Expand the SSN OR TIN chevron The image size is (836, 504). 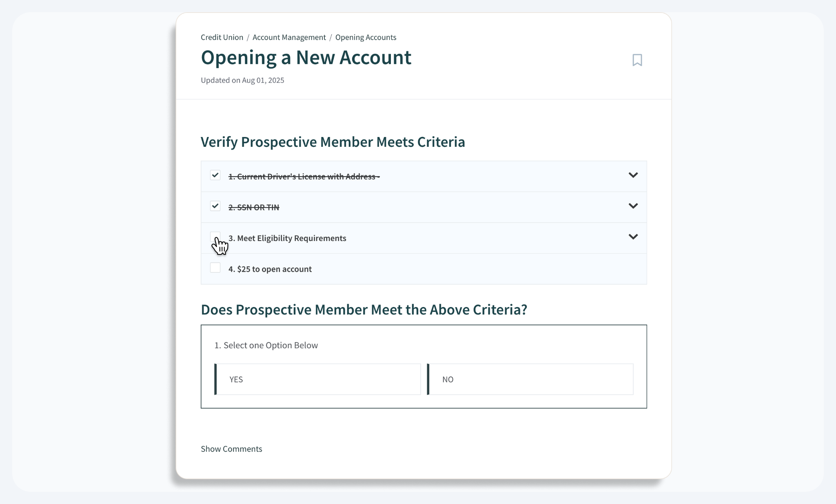[633, 206]
